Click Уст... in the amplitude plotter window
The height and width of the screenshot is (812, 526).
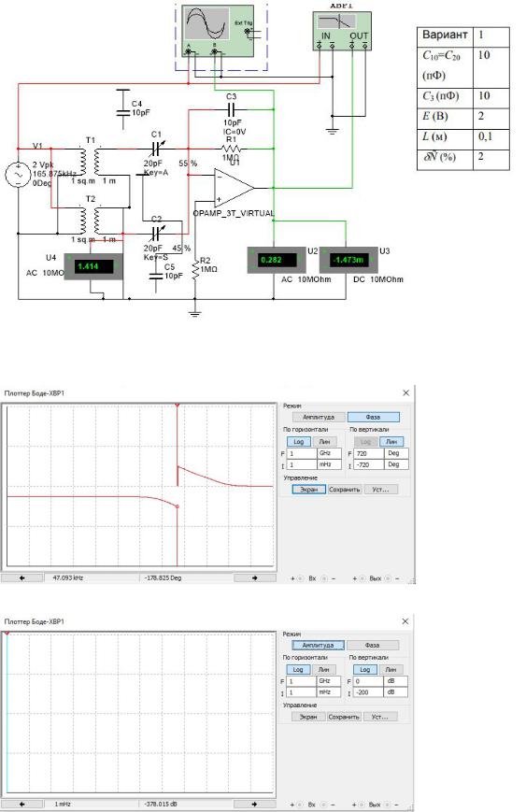[380, 718]
